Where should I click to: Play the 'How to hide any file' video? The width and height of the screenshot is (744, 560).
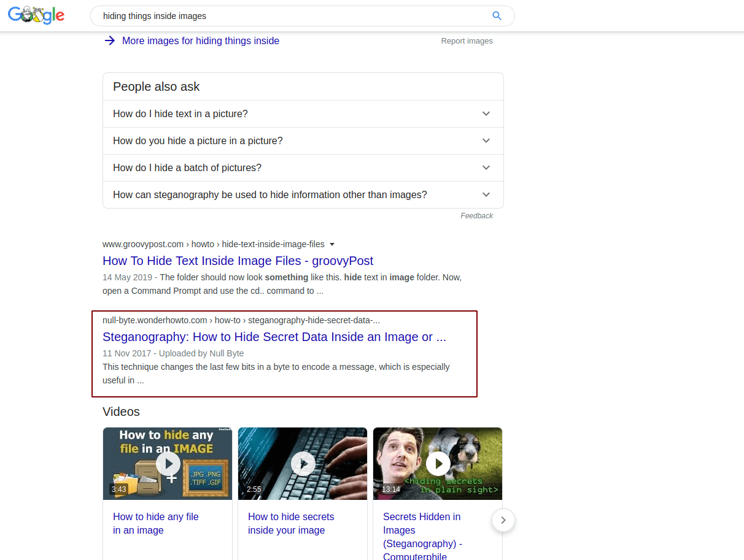(x=168, y=463)
